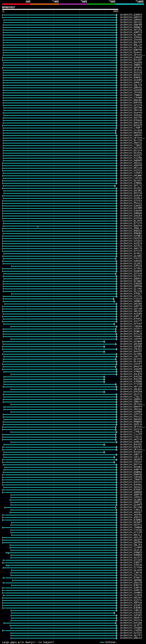Open hit UniRef100_B8HXF5
Screen dimensions: 146x644
131,407
